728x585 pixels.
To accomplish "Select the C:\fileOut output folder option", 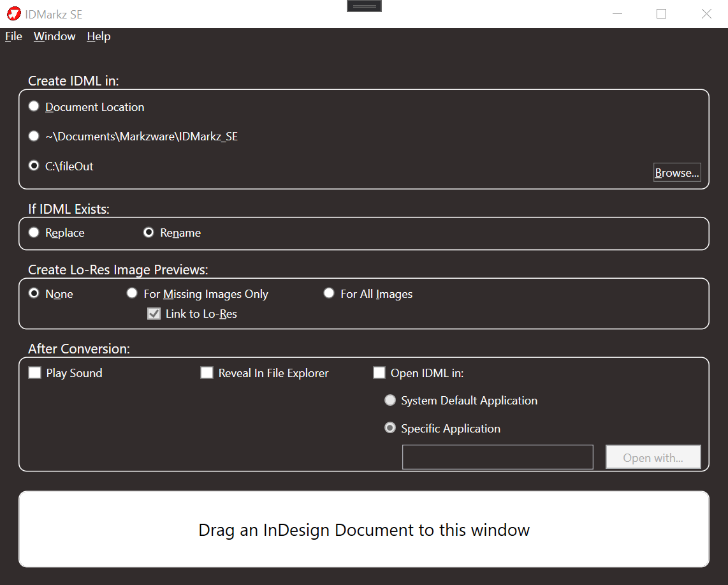I will [34, 166].
